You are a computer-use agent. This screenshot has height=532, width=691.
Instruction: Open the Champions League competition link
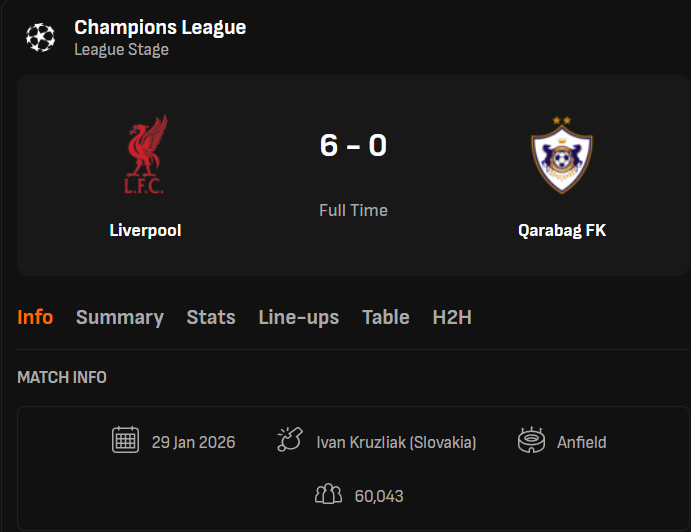coord(160,27)
